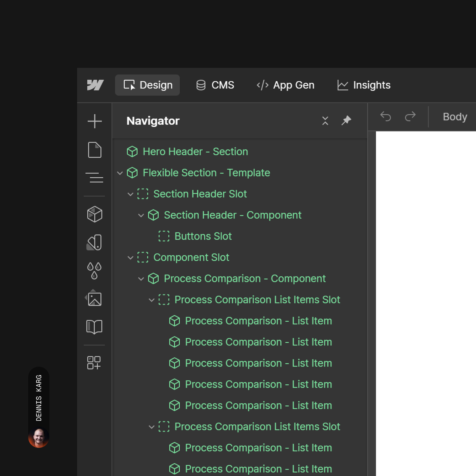Open the Assets image panel
The height and width of the screenshot is (476, 476).
[x=94, y=298]
